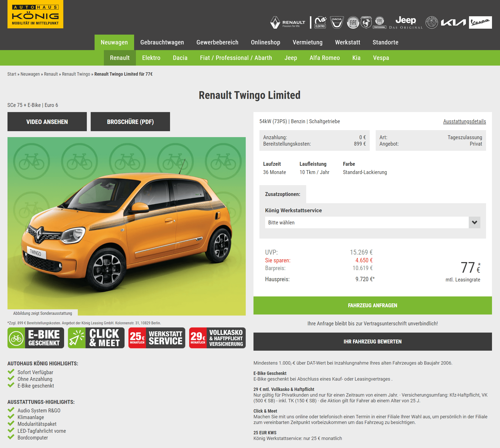Go to Gebrauchtwagen in main navigation
Image resolution: width=500 pixels, height=448 pixels.
pos(162,42)
